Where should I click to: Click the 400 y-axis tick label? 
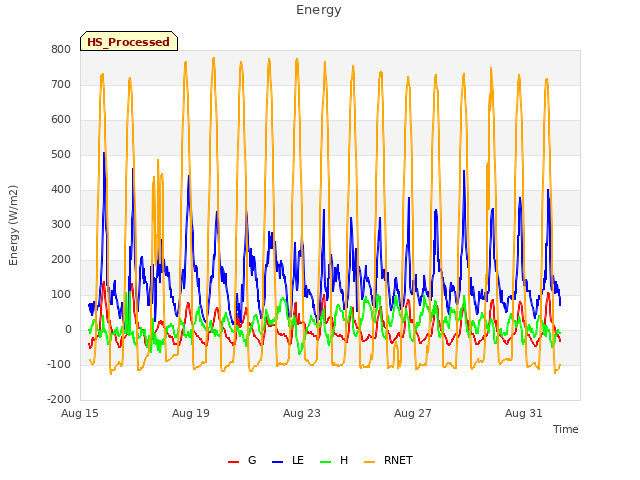click(61, 189)
